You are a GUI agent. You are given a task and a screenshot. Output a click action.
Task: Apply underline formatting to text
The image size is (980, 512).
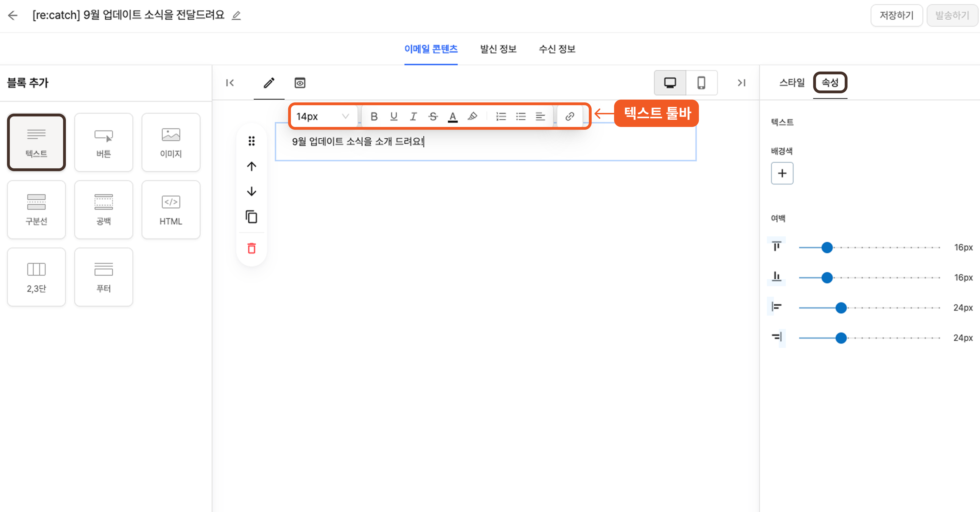(x=394, y=116)
